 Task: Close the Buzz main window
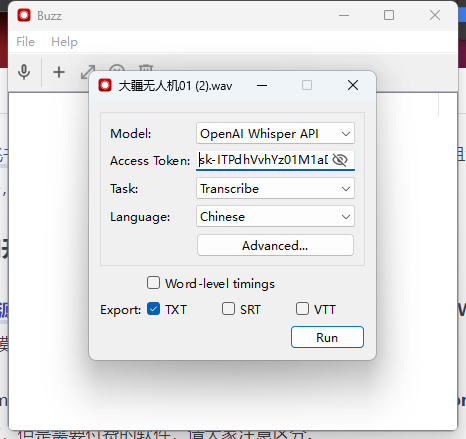tap(435, 15)
